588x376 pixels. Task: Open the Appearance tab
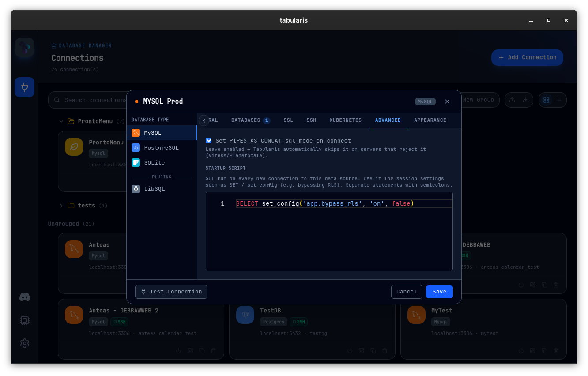pyautogui.click(x=430, y=120)
